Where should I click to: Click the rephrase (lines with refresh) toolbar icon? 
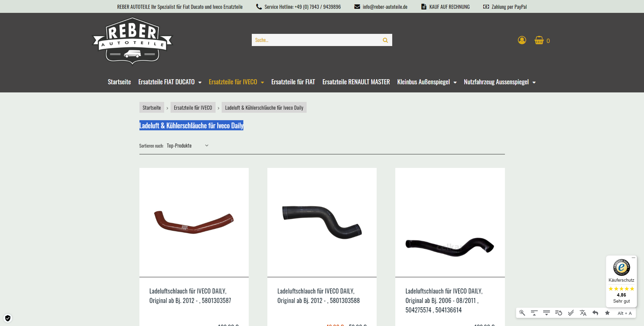[x=559, y=313]
